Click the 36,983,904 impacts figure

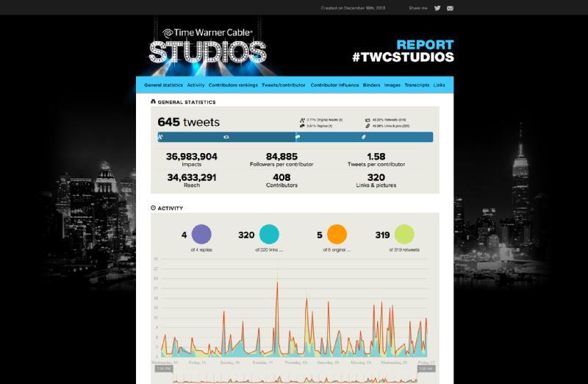[x=192, y=157]
